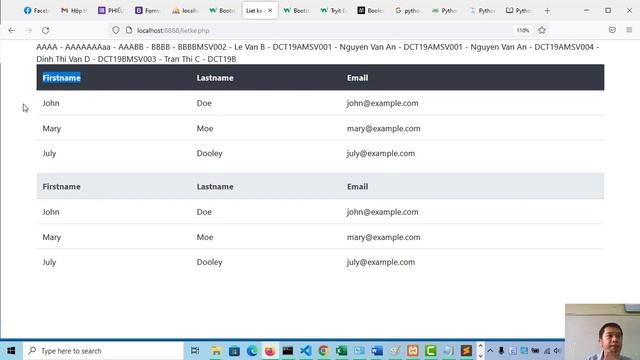
Task: Open the volume speaker tray icon
Action: click(x=557, y=351)
